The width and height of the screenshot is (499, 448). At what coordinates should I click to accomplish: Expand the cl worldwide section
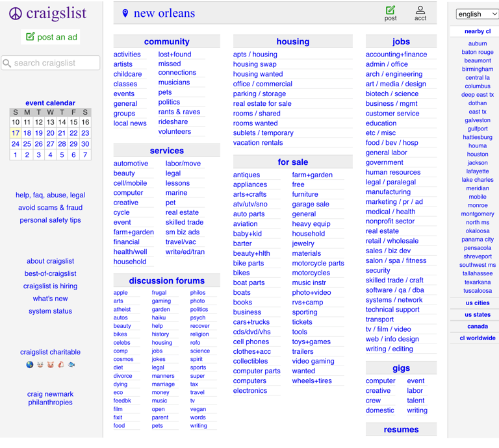[478, 338]
